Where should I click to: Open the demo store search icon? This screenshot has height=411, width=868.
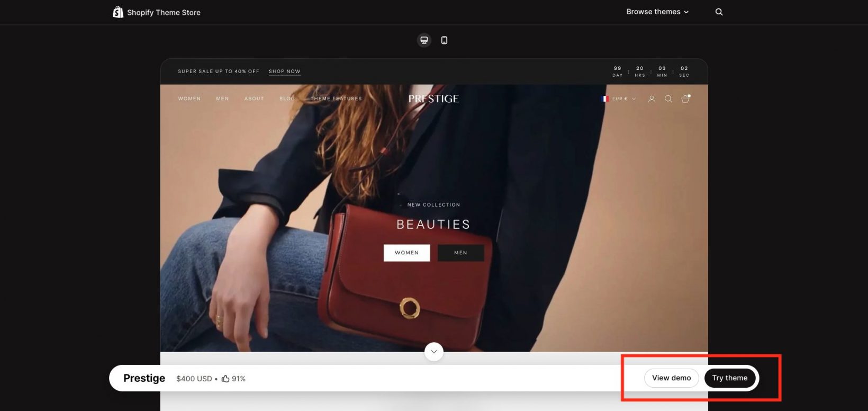(668, 99)
